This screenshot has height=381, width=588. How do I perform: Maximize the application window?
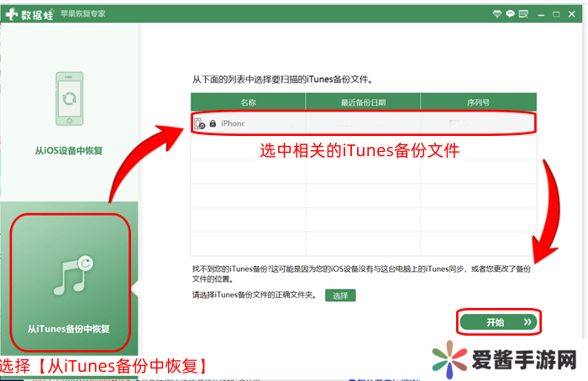pos(558,13)
